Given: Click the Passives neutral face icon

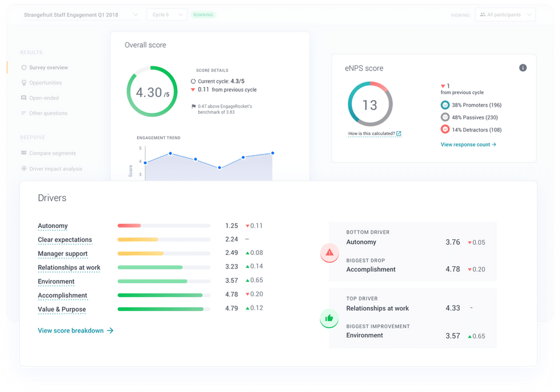Looking at the screenshot, I should click(x=445, y=117).
